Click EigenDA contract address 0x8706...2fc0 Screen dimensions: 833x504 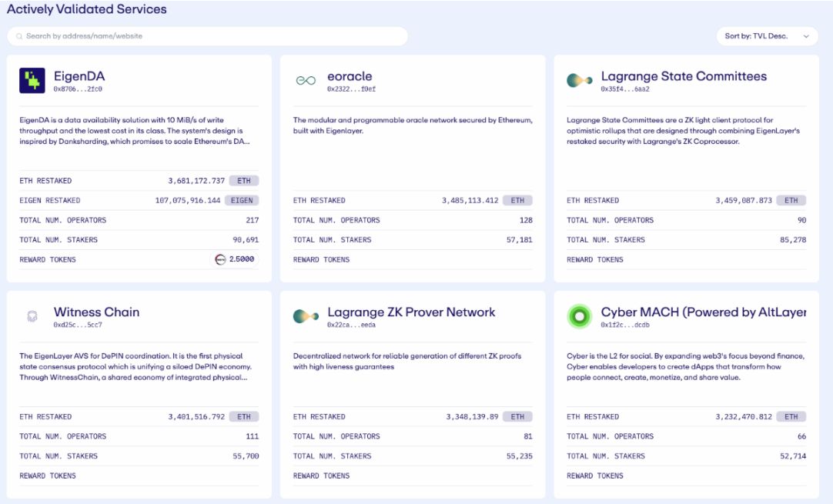pyautogui.click(x=78, y=89)
